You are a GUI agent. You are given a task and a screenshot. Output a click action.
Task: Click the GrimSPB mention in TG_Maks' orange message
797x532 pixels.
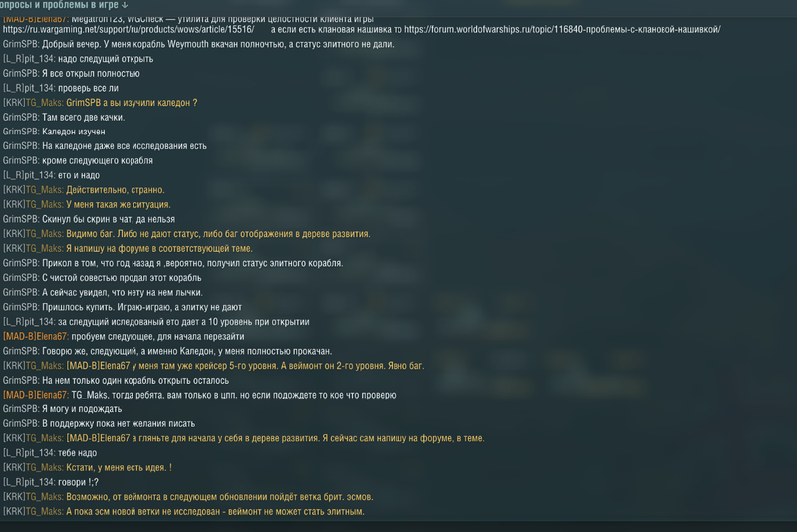(84, 103)
